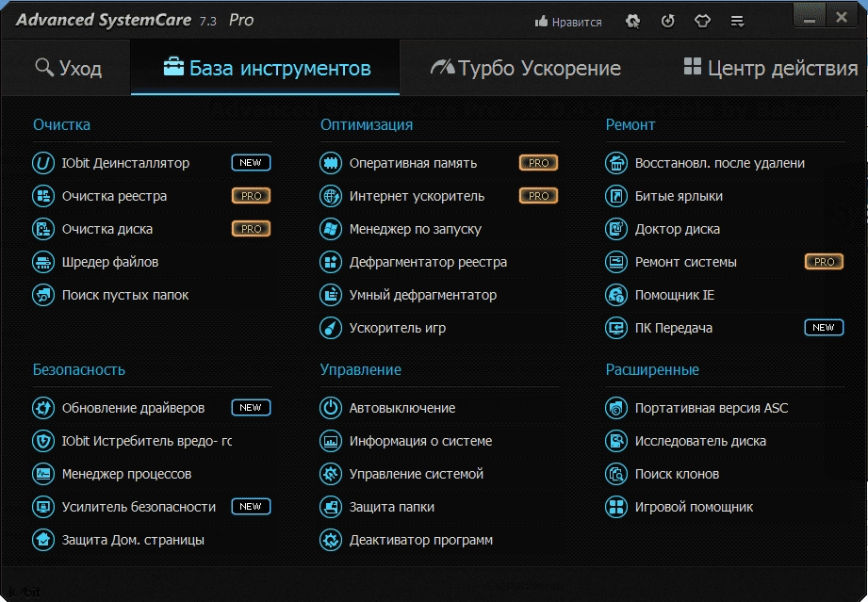Start the Шредер файлов icon

(x=43, y=262)
